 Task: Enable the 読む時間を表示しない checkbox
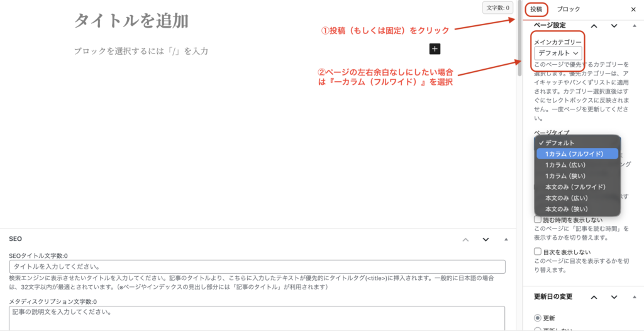[538, 220]
